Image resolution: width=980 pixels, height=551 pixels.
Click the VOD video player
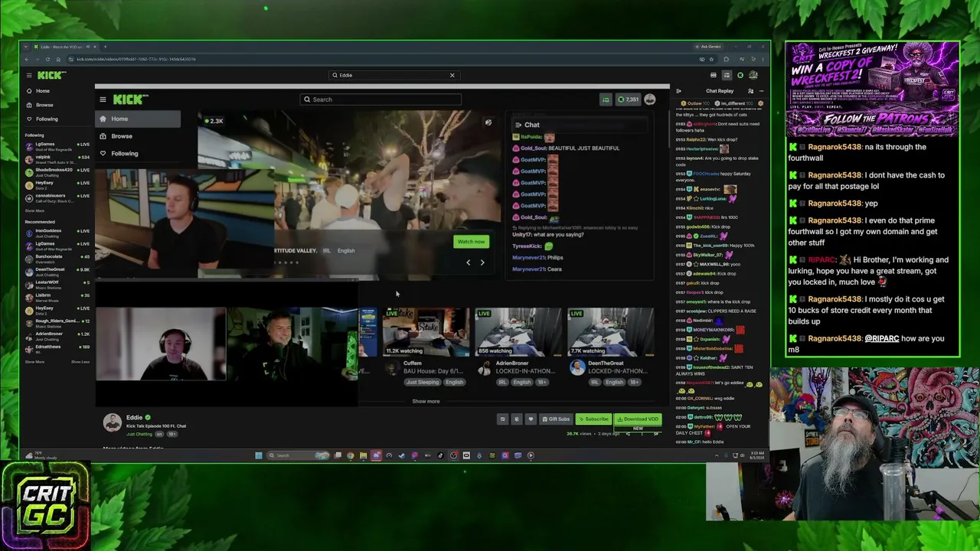(383, 246)
